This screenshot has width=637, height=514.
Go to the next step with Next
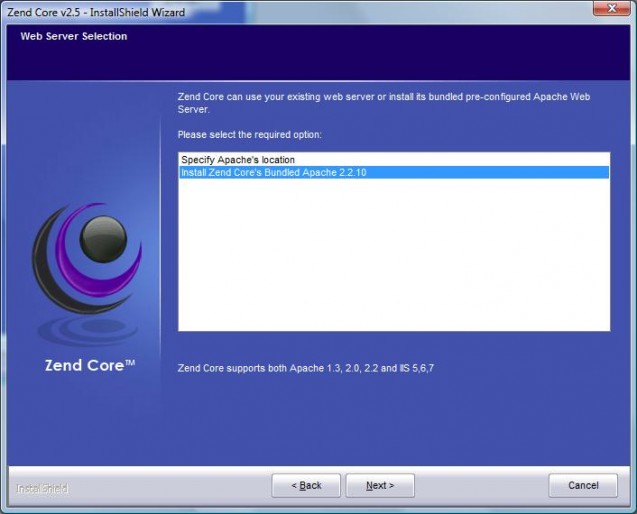click(380, 485)
